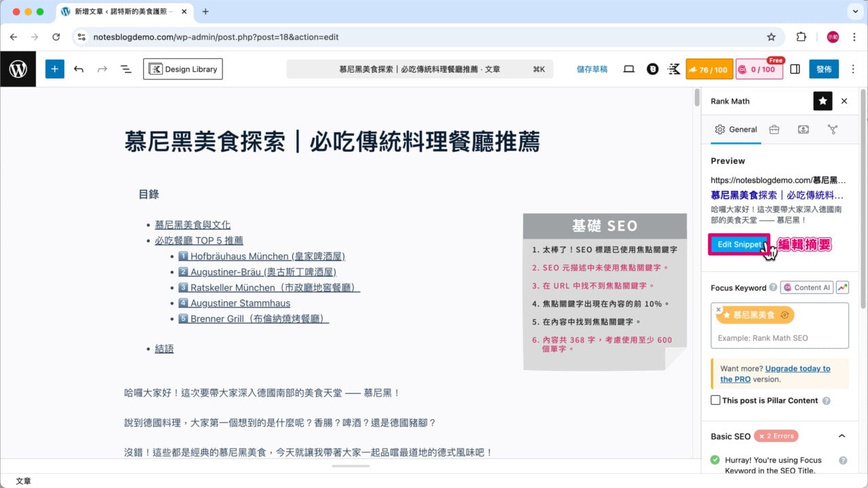
Task: Open the document overview list icon
Action: tap(125, 69)
